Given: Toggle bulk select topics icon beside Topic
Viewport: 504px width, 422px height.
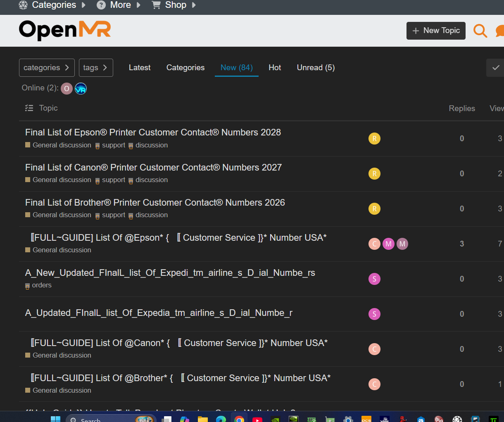Looking at the screenshot, I should (29, 108).
